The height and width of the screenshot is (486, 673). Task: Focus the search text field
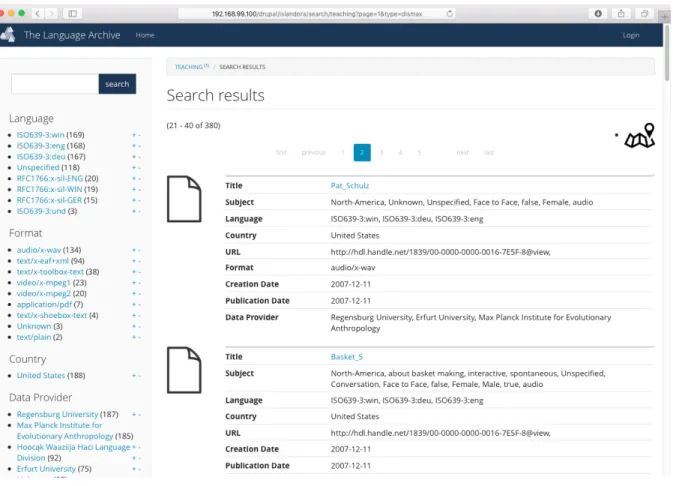point(55,84)
